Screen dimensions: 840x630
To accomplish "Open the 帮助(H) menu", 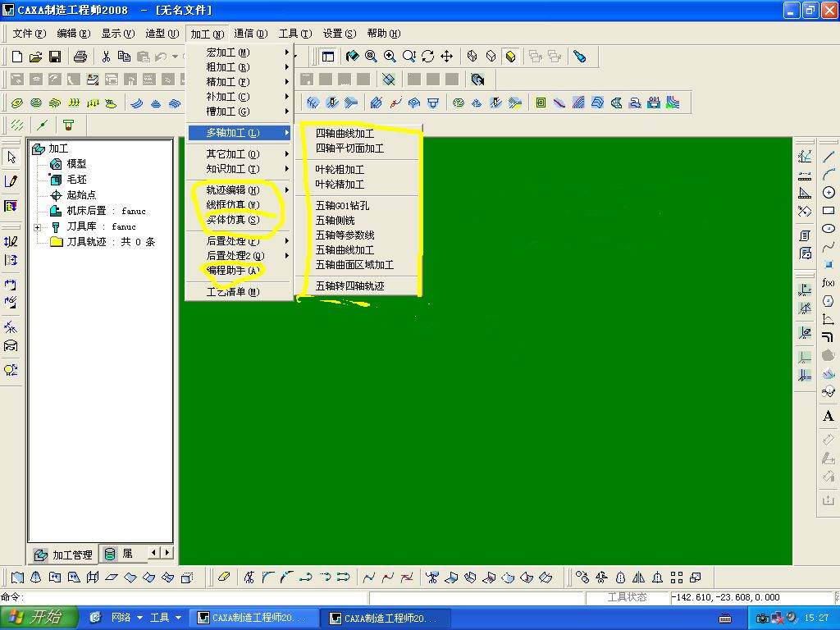I will point(383,34).
